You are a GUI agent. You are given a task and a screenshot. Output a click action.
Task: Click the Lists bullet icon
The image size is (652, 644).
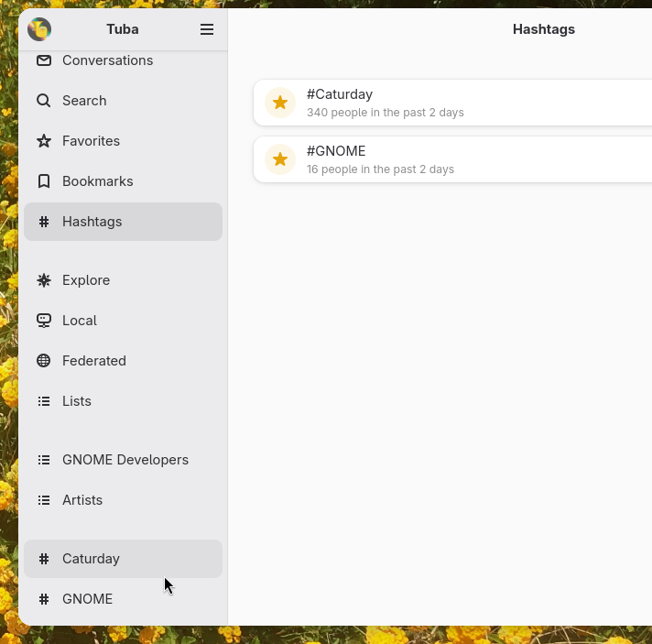44,401
